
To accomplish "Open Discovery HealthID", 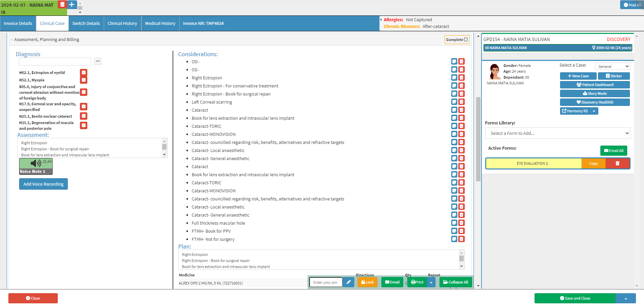I will click(595, 102).
